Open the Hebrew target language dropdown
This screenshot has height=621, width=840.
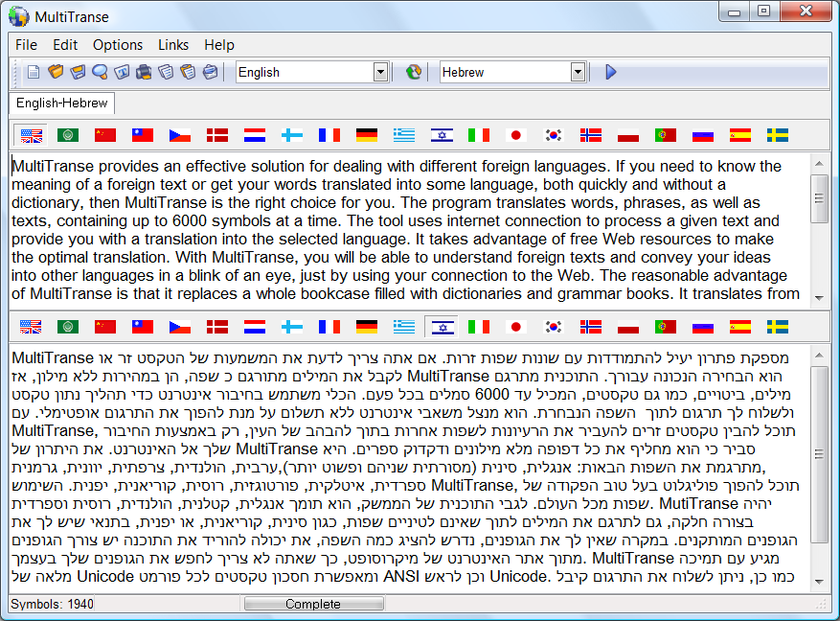(578, 72)
